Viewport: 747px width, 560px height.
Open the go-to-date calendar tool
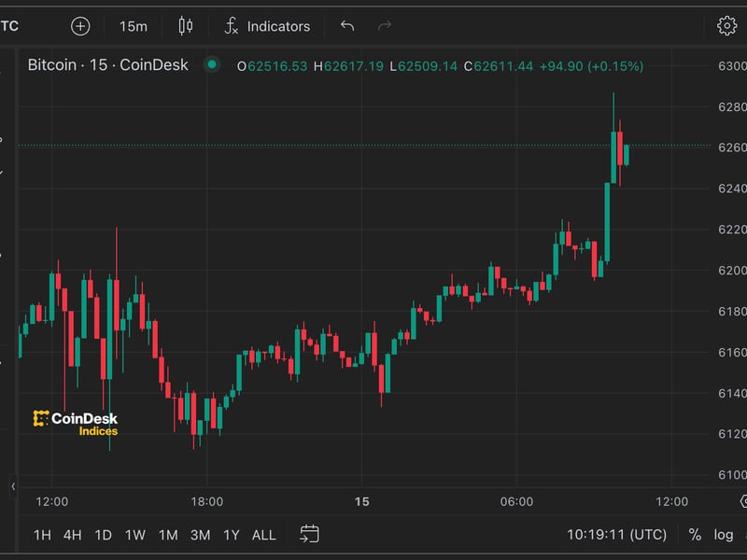tap(308, 535)
